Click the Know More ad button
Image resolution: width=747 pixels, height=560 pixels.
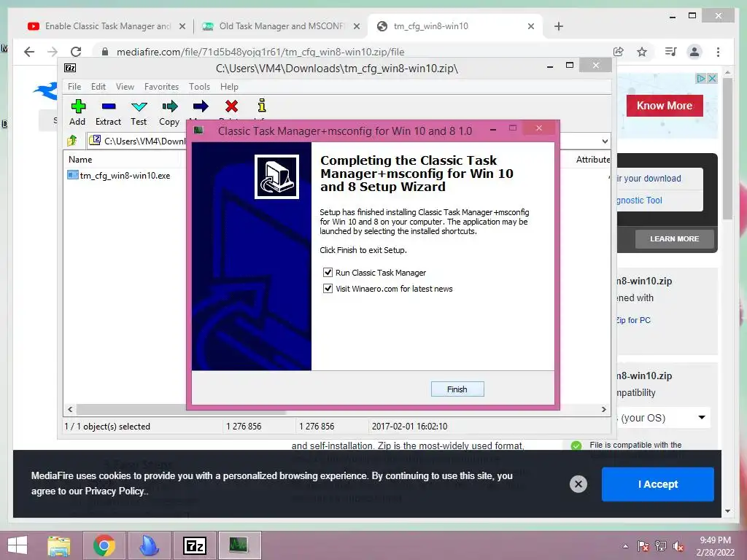[x=664, y=106]
